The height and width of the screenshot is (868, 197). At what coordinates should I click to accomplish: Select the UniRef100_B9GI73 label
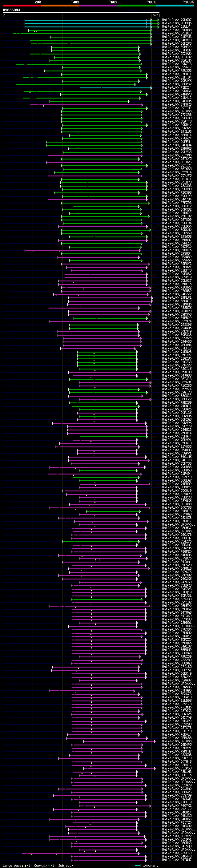tap(177, 392)
